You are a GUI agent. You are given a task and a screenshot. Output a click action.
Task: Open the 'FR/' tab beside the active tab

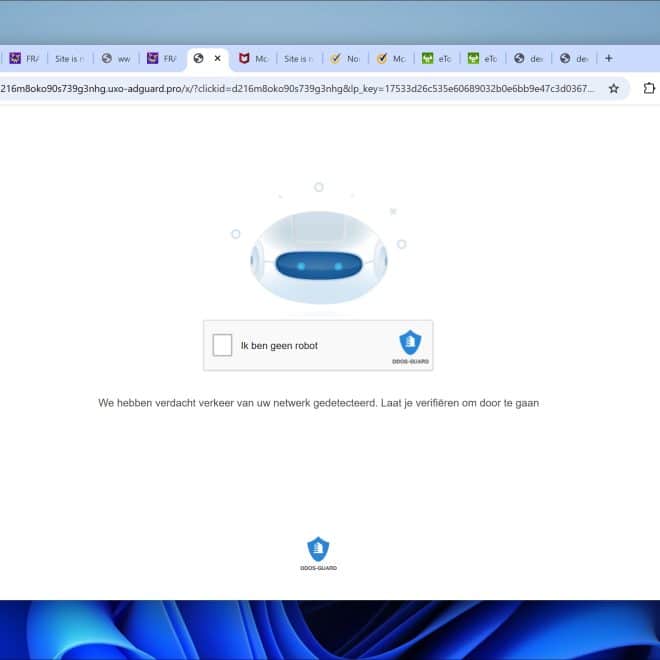click(x=162, y=59)
